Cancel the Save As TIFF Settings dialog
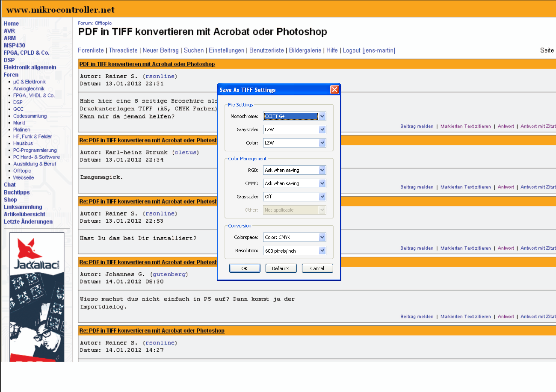 click(x=317, y=268)
